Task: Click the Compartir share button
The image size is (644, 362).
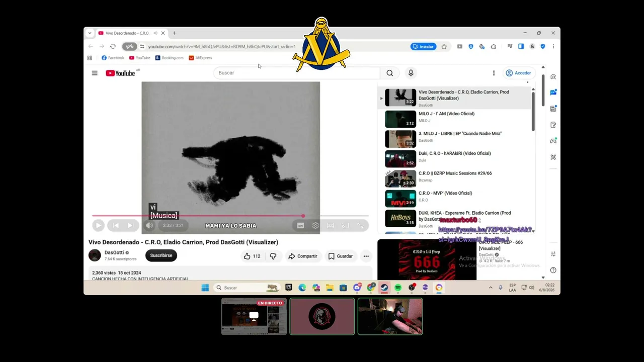Action: pyautogui.click(x=302, y=256)
